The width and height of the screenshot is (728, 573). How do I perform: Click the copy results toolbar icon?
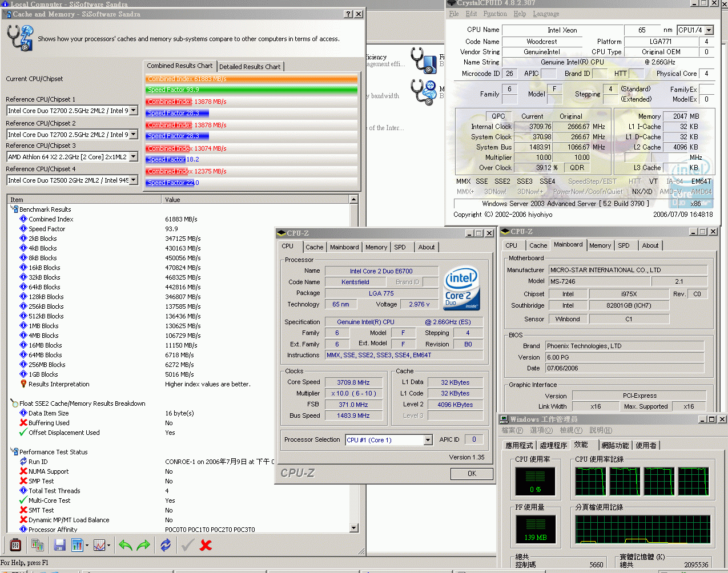pos(38,545)
